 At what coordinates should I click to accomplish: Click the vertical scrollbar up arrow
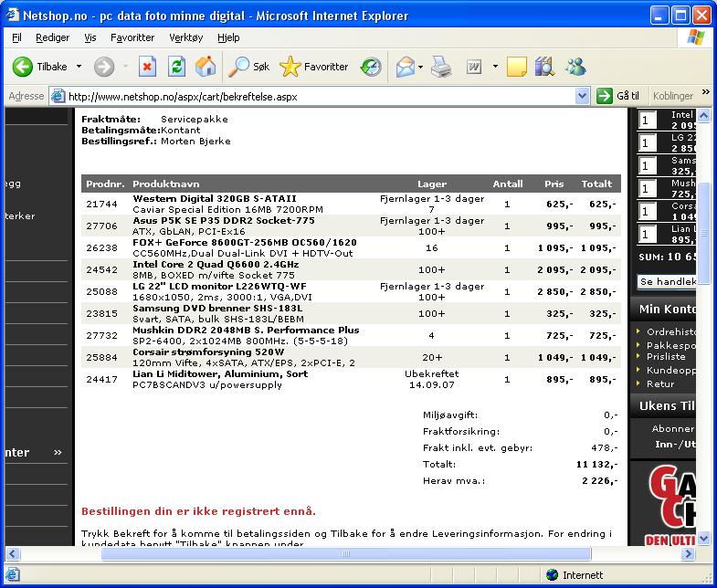pos(703,115)
